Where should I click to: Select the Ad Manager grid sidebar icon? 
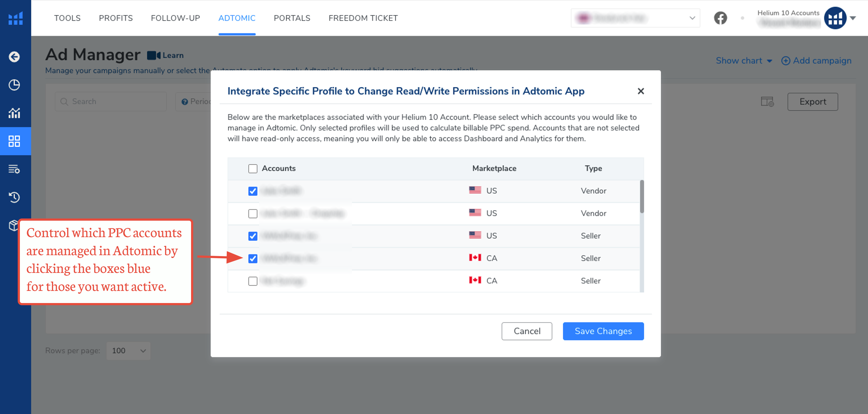pos(14,141)
